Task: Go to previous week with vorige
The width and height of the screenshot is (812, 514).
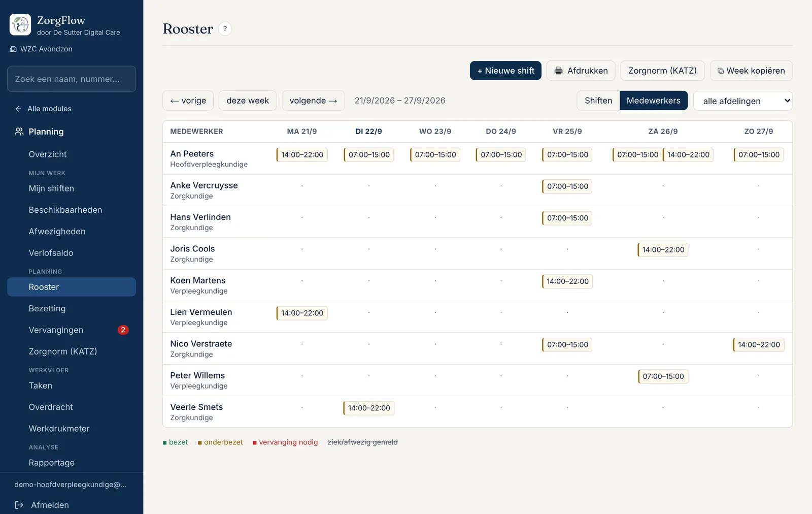Action: click(x=188, y=101)
